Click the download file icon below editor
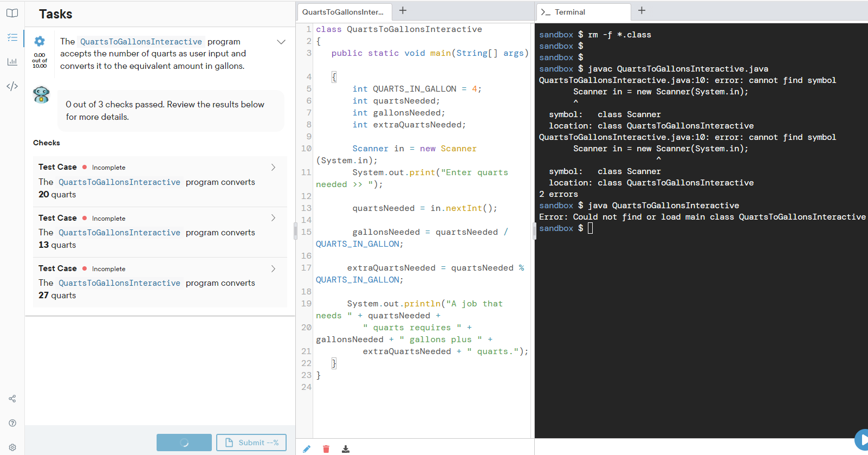Viewport: 868px width, 455px height. click(x=346, y=448)
